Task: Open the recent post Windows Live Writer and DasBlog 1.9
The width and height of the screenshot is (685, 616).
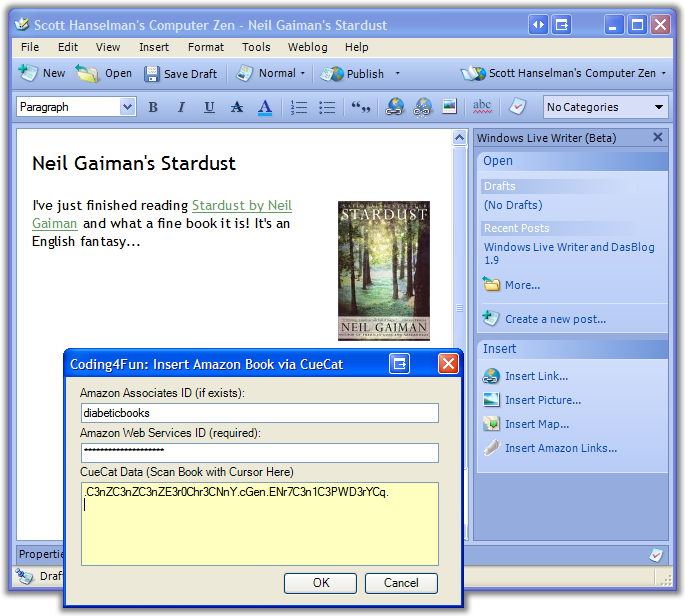Action: (x=569, y=253)
